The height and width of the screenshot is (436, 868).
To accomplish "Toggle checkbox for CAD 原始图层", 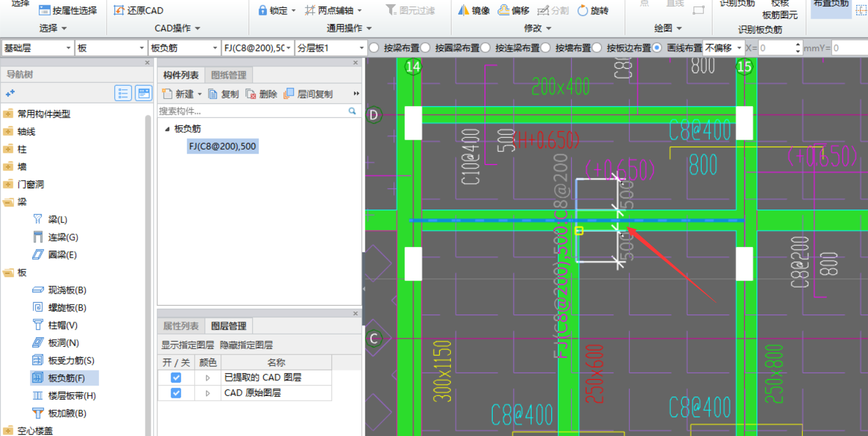I will (x=176, y=393).
